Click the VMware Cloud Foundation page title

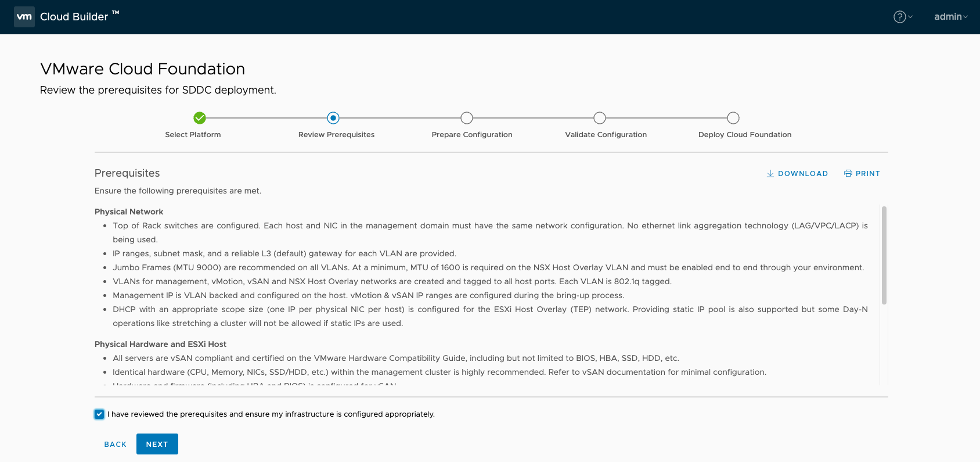pyautogui.click(x=142, y=69)
